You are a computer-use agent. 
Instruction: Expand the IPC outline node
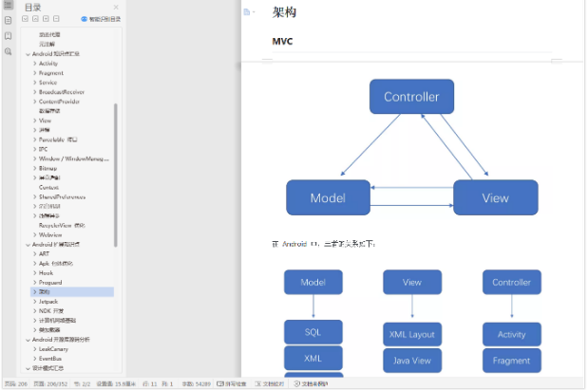click(x=35, y=149)
